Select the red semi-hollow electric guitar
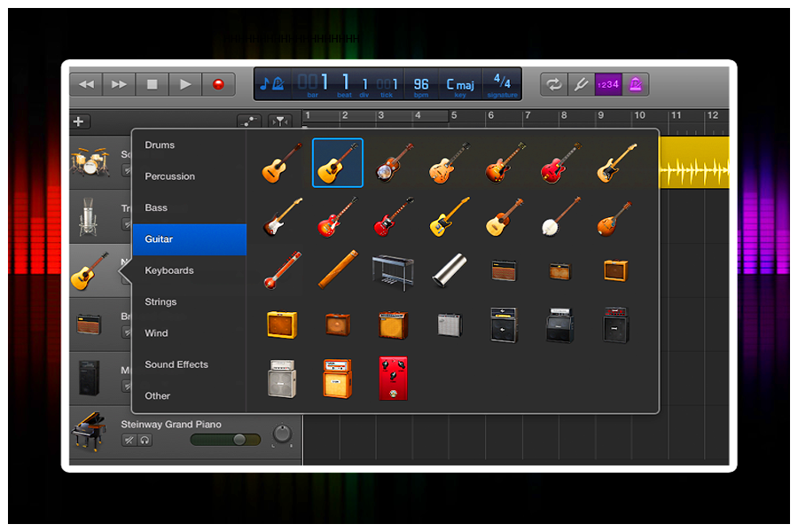This screenshot has width=798, height=532. [x=560, y=163]
